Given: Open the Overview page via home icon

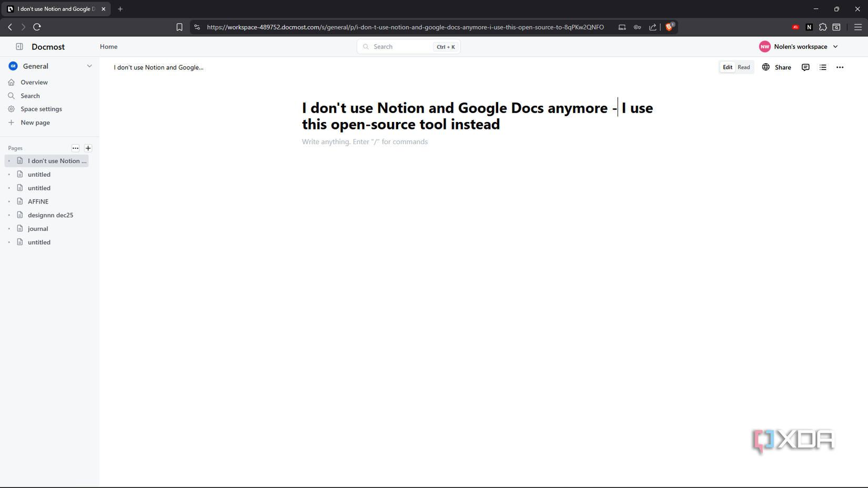Looking at the screenshot, I should pos(34,82).
